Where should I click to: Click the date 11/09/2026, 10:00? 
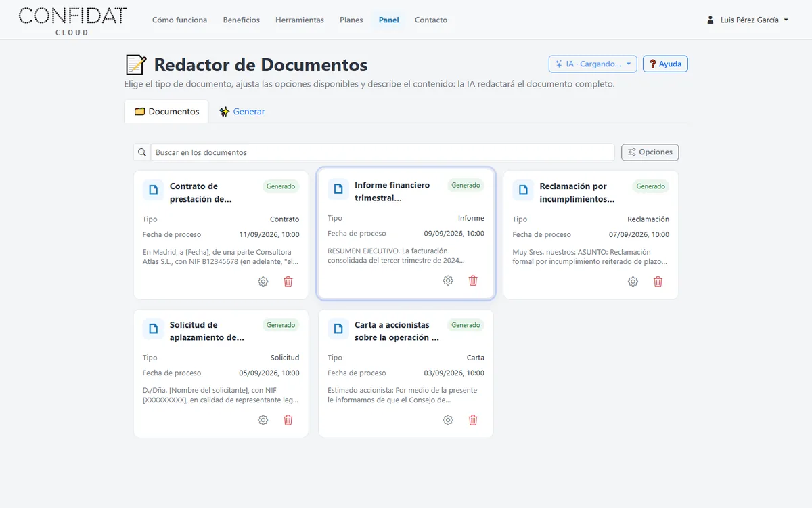269,234
